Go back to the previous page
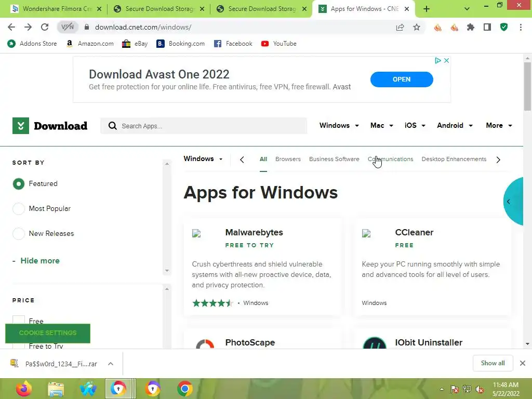 coord(11,27)
